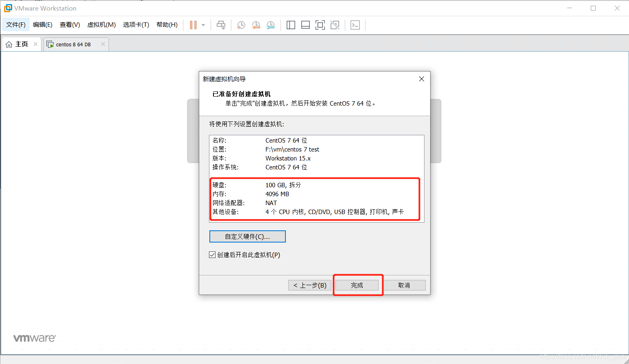Select the centos 8 64 DB tab
This screenshot has width=629, height=364.
click(73, 44)
